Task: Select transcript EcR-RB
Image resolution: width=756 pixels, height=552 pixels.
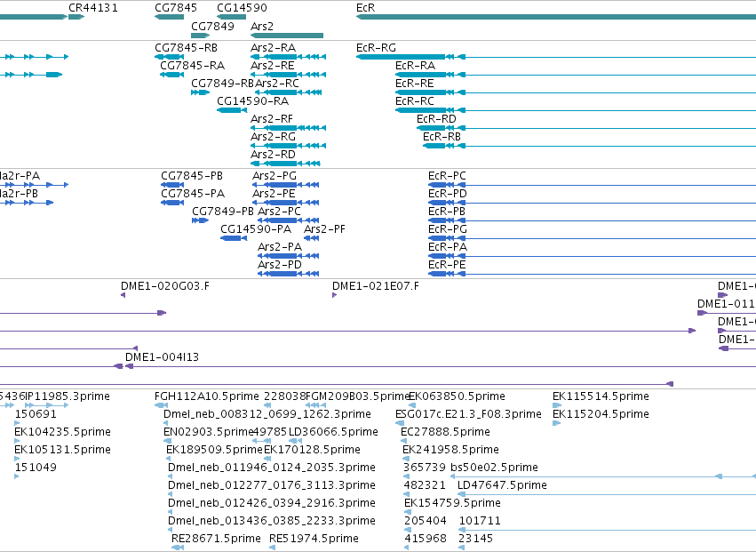Action: tap(442, 137)
